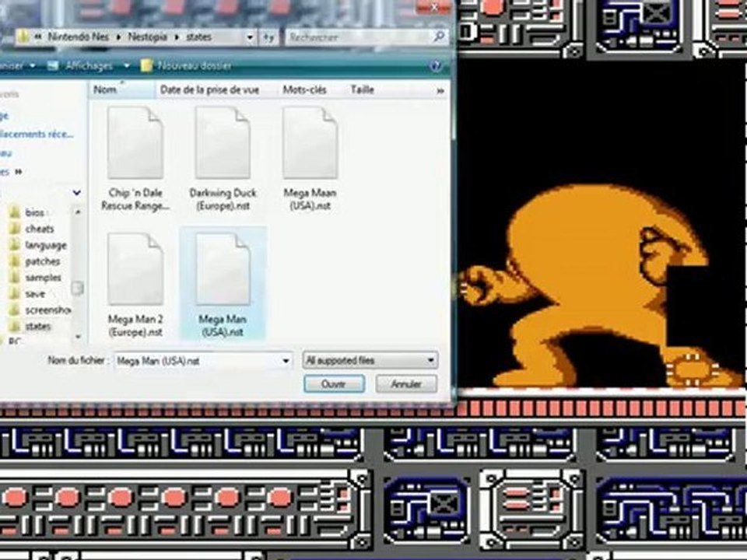747x560 pixels.
Task: Select the cheats folder in the tree
Action: click(x=40, y=229)
